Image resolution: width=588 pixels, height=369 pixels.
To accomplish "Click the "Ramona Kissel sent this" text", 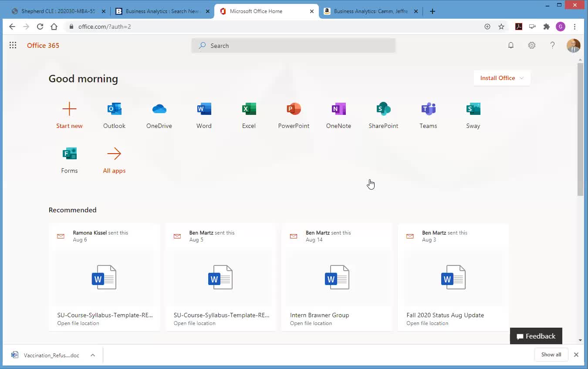I will [101, 233].
